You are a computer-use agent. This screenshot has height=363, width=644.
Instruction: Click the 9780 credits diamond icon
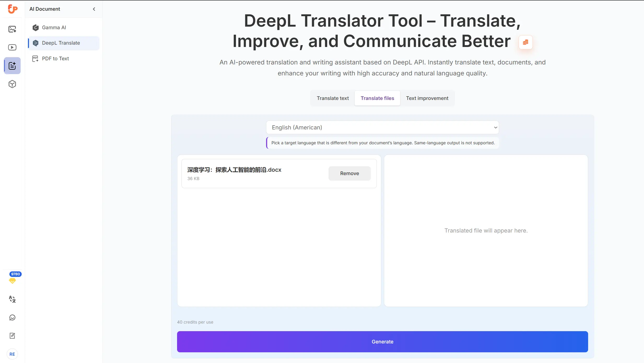12,281
